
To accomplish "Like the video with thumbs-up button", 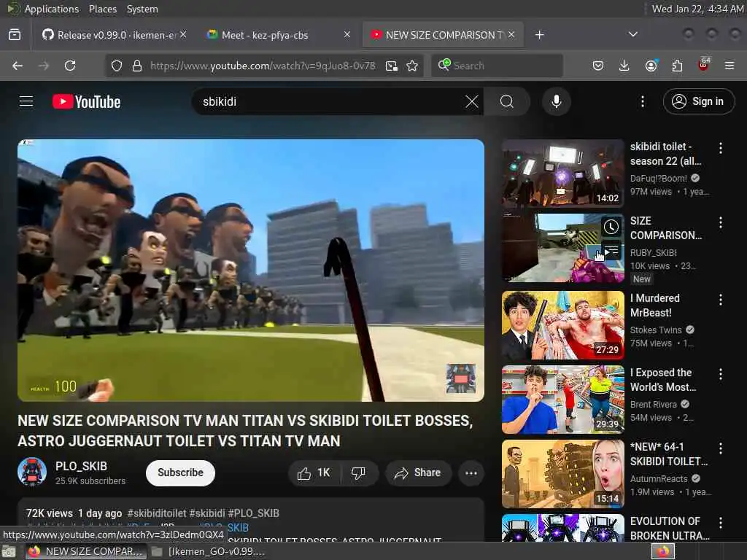I will 314,472.
